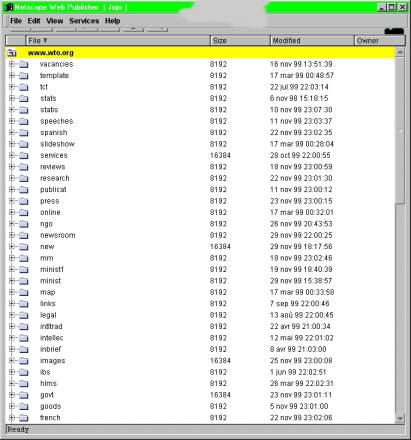Expand the ibs folder node
Viewport: 411px width, 440px height.
click(12, 372)
